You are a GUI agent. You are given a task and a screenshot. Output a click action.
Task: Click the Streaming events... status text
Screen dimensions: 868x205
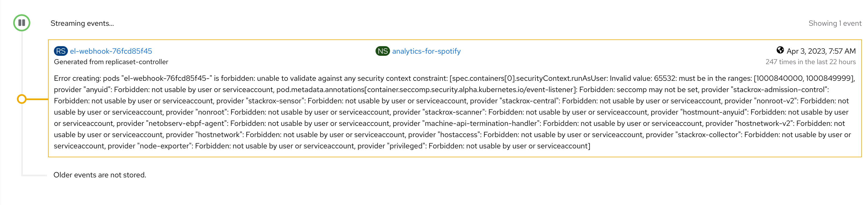[82, 23]
